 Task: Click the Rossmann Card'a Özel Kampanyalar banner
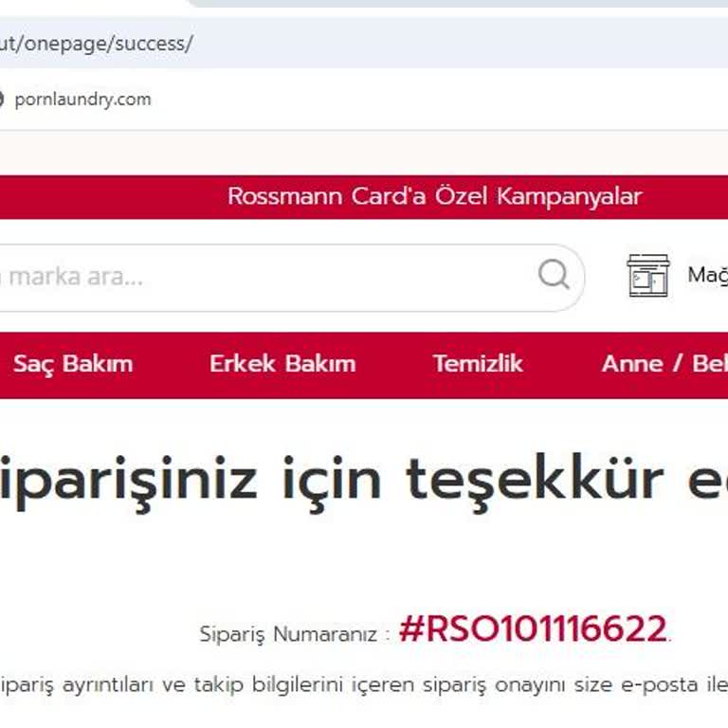point(434,196)
